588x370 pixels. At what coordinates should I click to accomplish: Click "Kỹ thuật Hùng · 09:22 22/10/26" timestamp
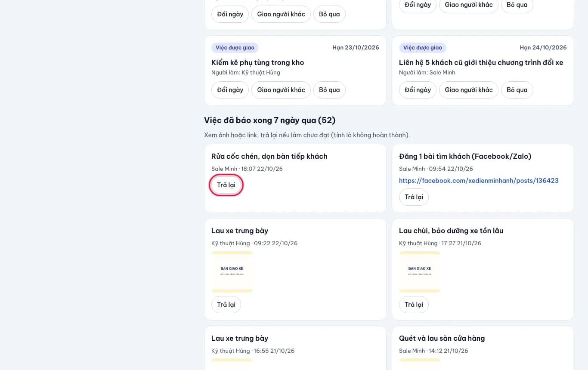pos(254,243)
